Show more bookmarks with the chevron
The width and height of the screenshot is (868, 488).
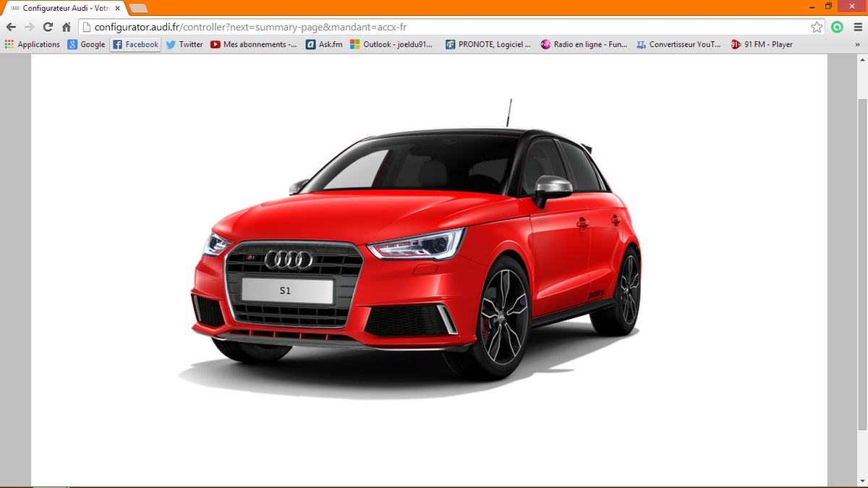point(858,44)
